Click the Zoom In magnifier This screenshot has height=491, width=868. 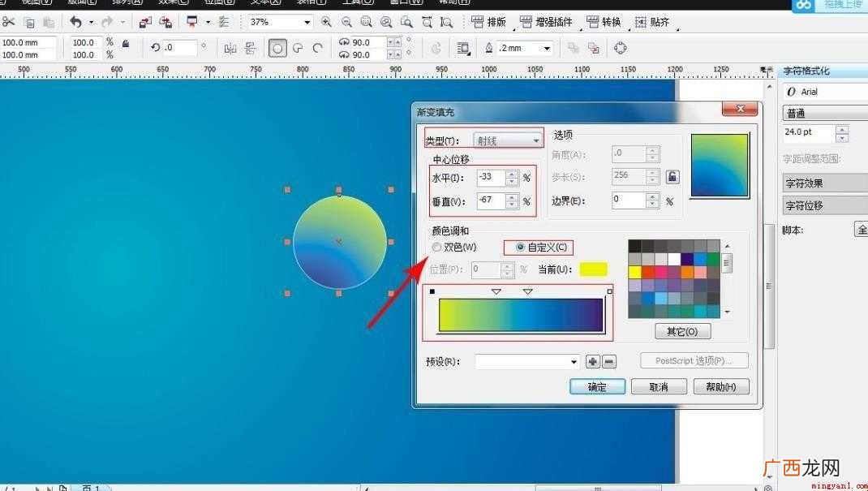(x=326, y=22)
